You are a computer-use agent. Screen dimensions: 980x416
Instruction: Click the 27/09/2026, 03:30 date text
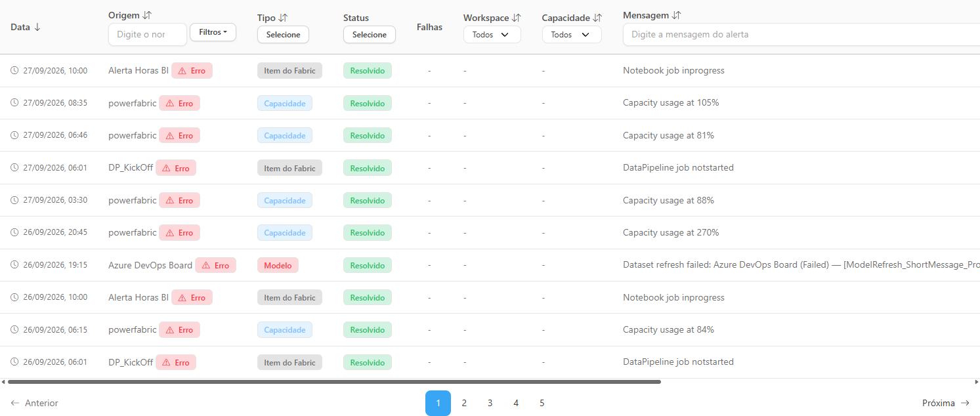55,200
